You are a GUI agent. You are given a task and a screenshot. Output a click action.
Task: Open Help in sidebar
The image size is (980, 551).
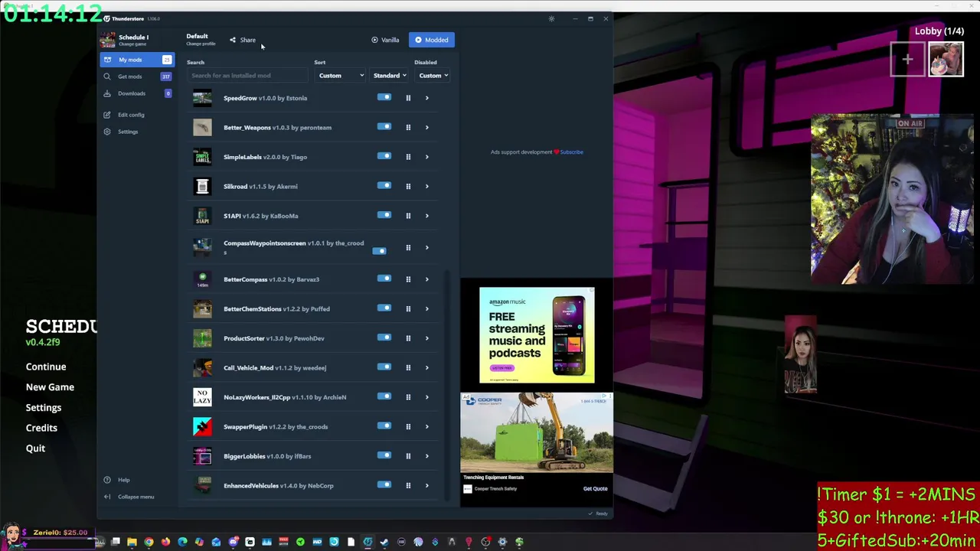123,480
